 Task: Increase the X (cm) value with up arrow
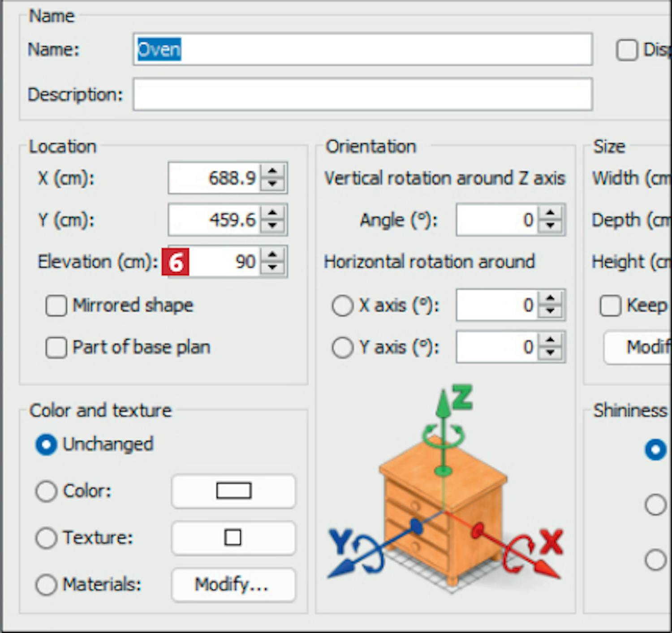pos(272,172)
